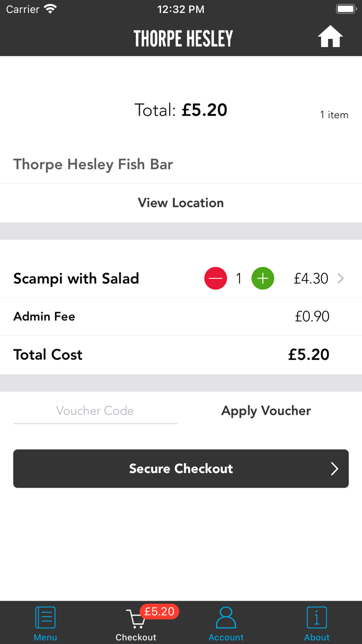Tap the battery indicator in the status bar
The image size is (362, 644).
tap(345, 8)
